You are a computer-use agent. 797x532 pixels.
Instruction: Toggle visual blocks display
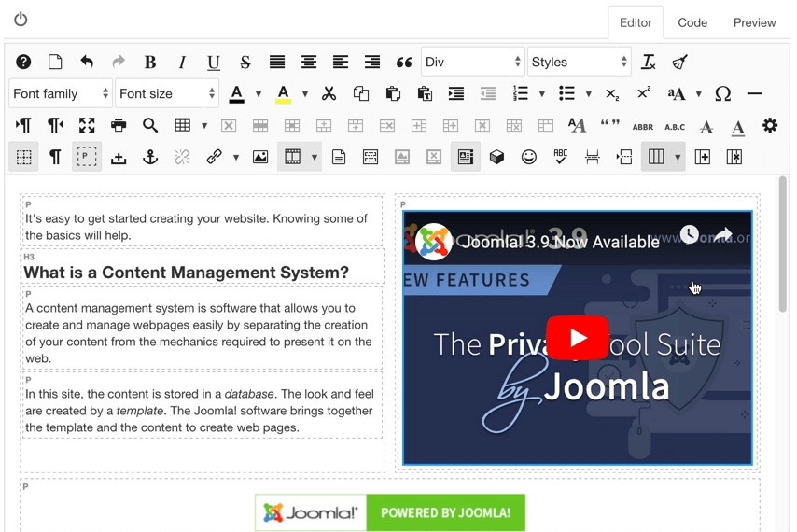click(87, 157)
